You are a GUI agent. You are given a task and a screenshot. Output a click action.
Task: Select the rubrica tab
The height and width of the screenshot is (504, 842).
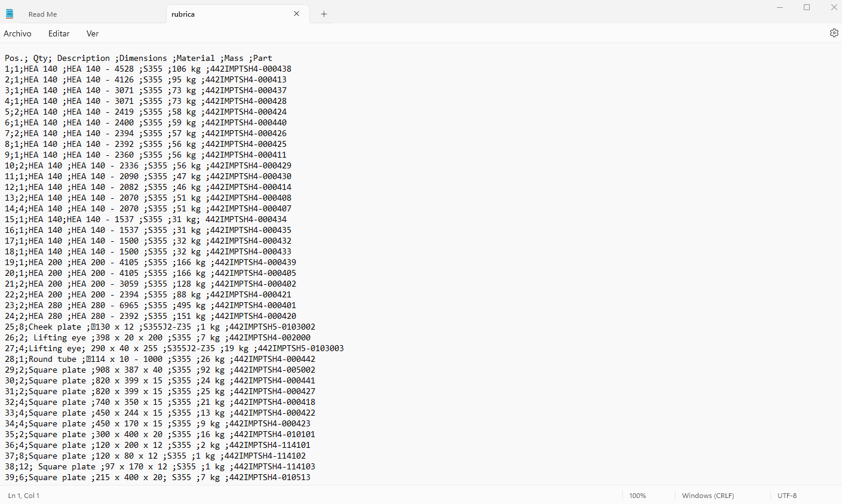[x=183, y=14]
